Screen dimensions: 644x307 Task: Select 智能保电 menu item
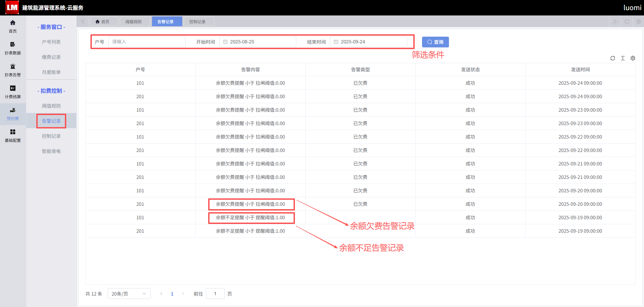(51, 151)
